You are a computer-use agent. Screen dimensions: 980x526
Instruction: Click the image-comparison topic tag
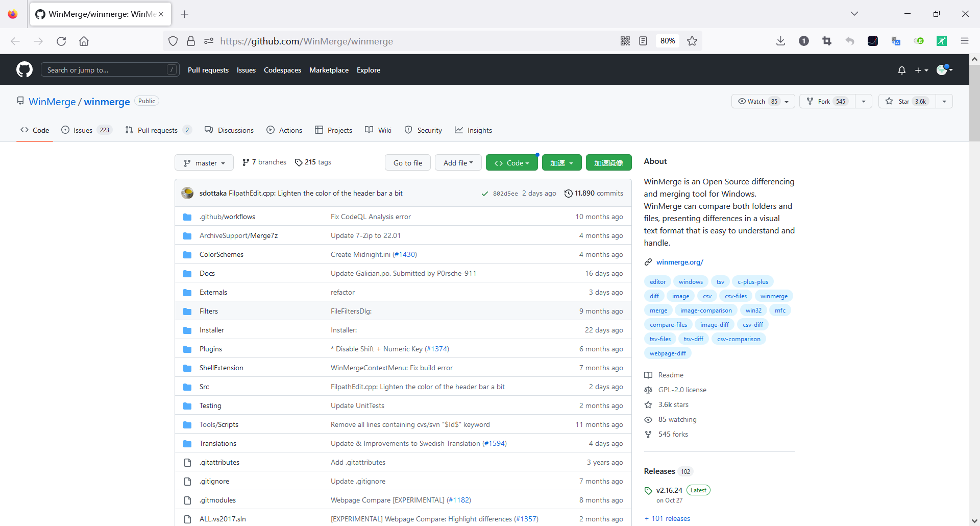point(706,310)
